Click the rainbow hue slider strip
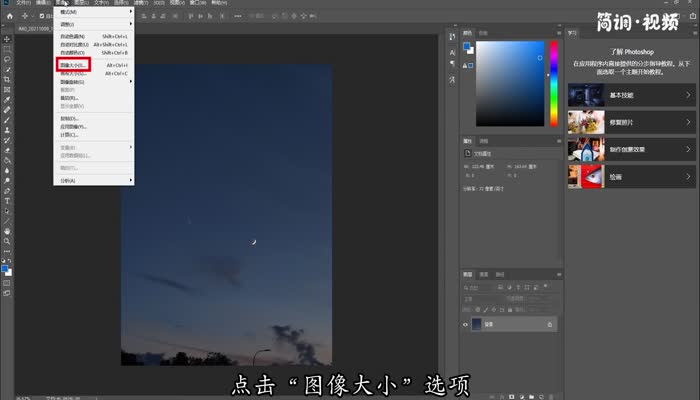700x400 pixels. pos(553,86)
